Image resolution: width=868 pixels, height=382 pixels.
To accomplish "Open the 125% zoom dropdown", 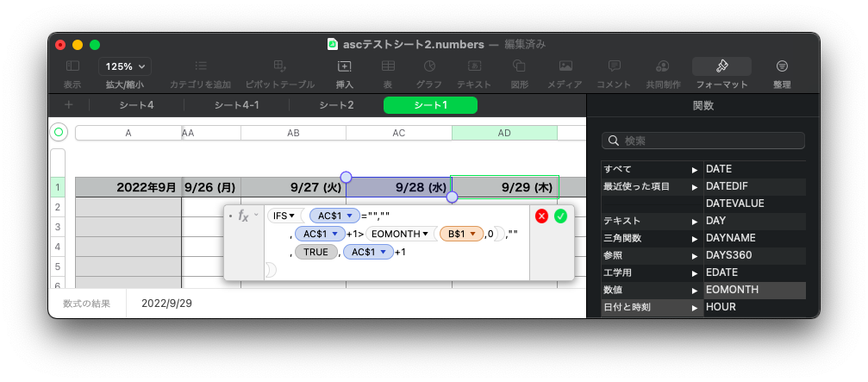I will tap(125, 66).
